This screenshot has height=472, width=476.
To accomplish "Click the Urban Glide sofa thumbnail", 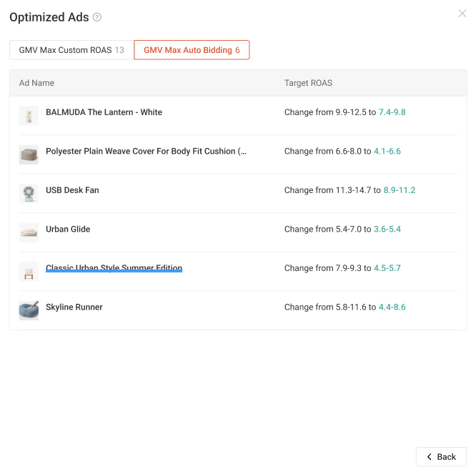I will click(29, 232).
